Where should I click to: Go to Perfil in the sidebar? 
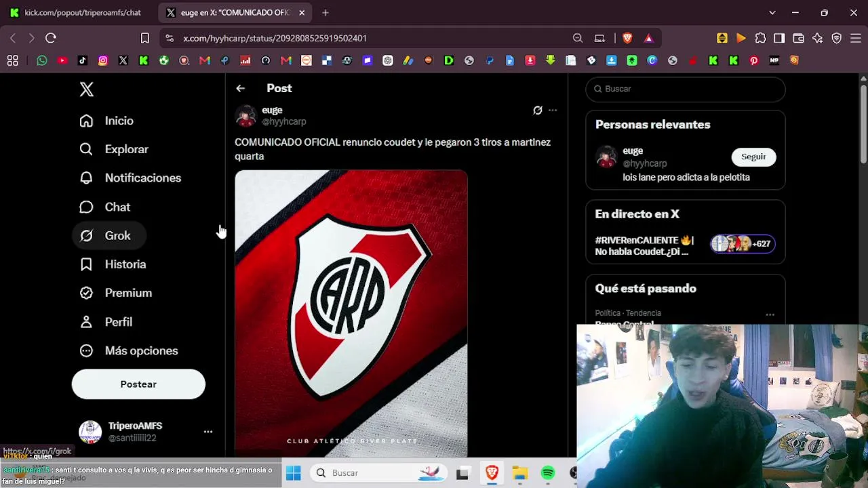(x=106, y=322)
